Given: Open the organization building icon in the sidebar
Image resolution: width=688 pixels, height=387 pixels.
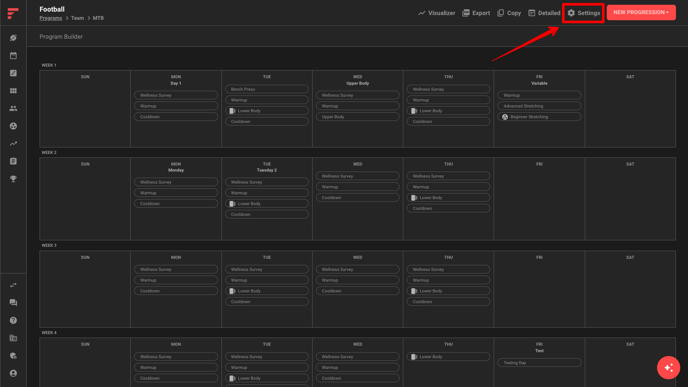Looking at the screenshot, I should click(x=13, y=338).
